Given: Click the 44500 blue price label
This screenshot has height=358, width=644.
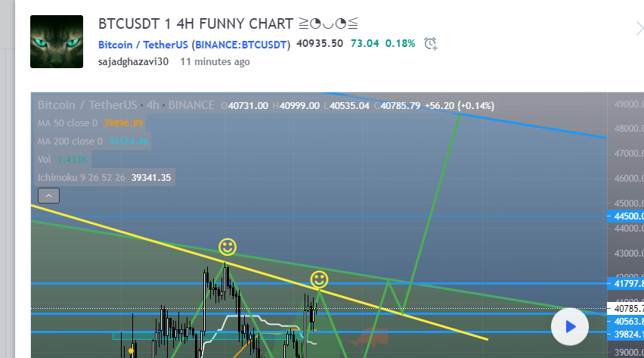Looking at the screenshot, I should click(626, 216).
